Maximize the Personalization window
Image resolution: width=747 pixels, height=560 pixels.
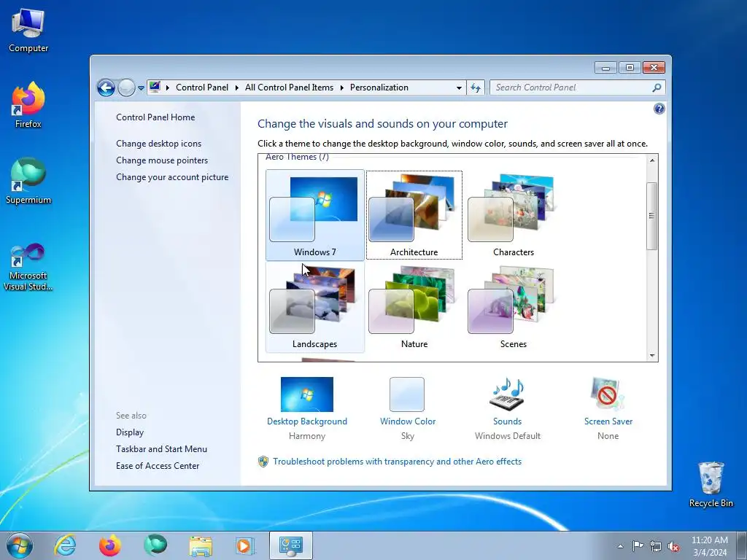tap(630, 68)
